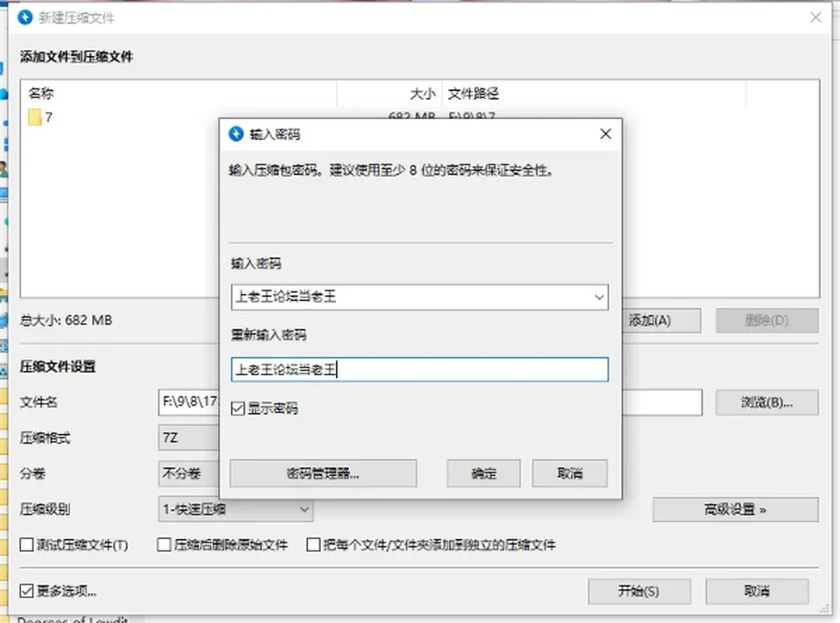Image resolution: width=840 pixels, height=623 pixels.
Task: Confirm the password with 确定
Action: 484,473
